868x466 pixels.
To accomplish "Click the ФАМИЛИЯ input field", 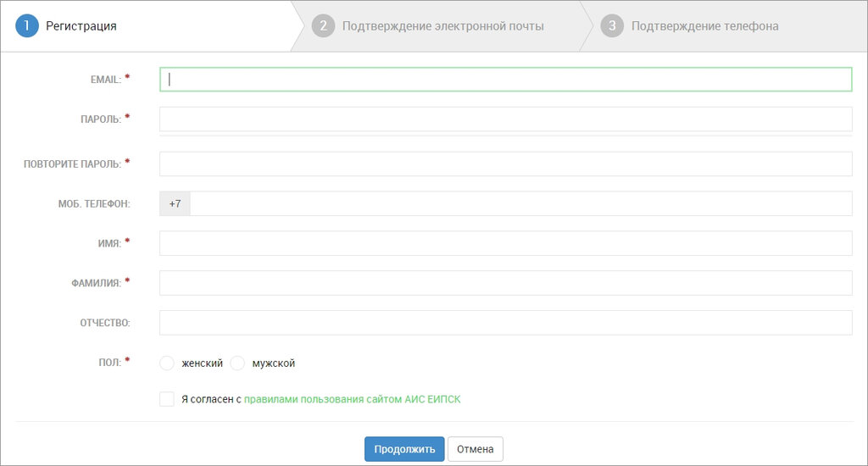I will [x=505, y=283].
